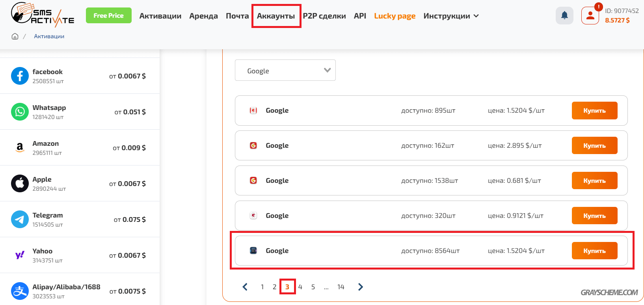Click the Free Price button
Image resolution: width=644 pixels, height=305 pixels.
point(108,16)
